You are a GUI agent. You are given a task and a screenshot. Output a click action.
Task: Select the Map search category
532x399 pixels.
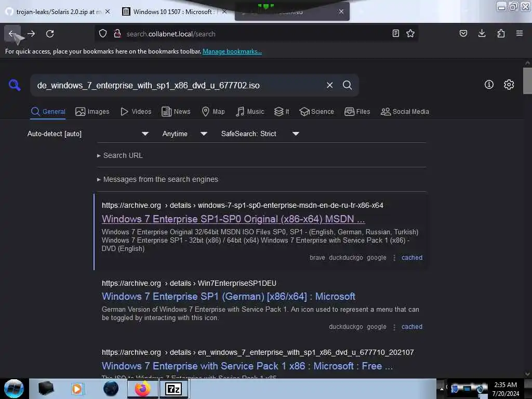213,112
